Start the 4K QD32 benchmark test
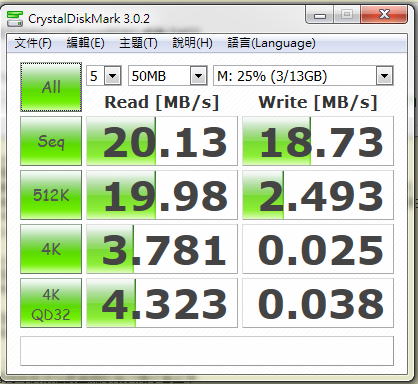 (51, 303)
